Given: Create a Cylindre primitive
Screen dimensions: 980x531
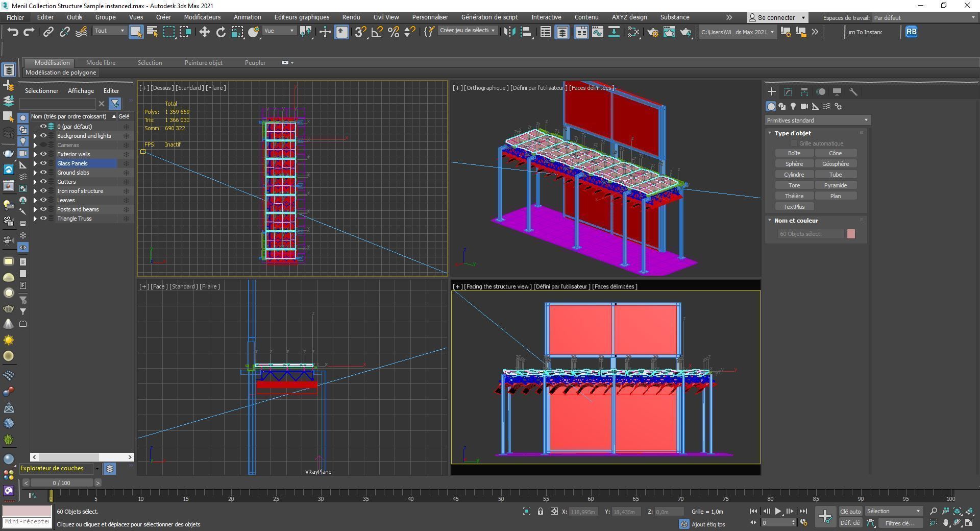Looking at the screenshot, I should pyautogui.click(x=794, y=174).
